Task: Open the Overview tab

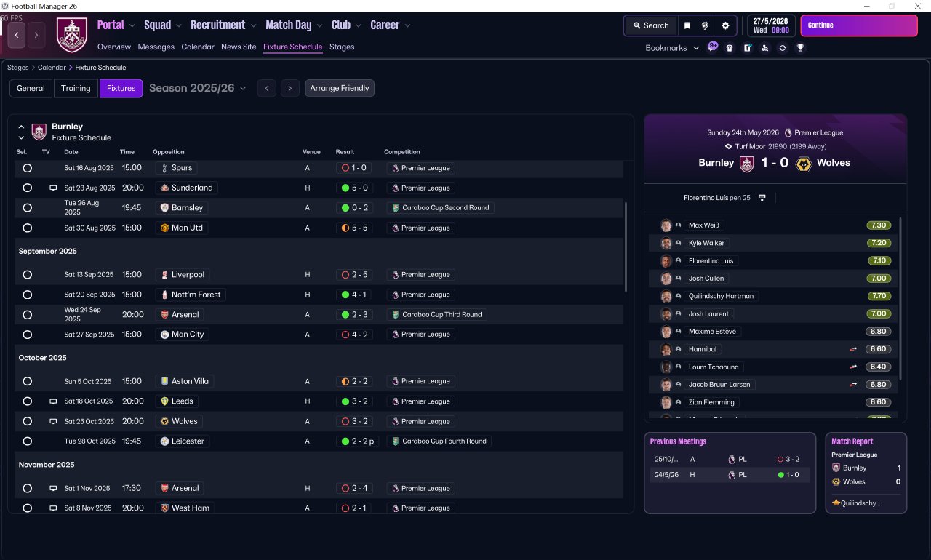Action: pyautogui.click(x=114, y=47)
